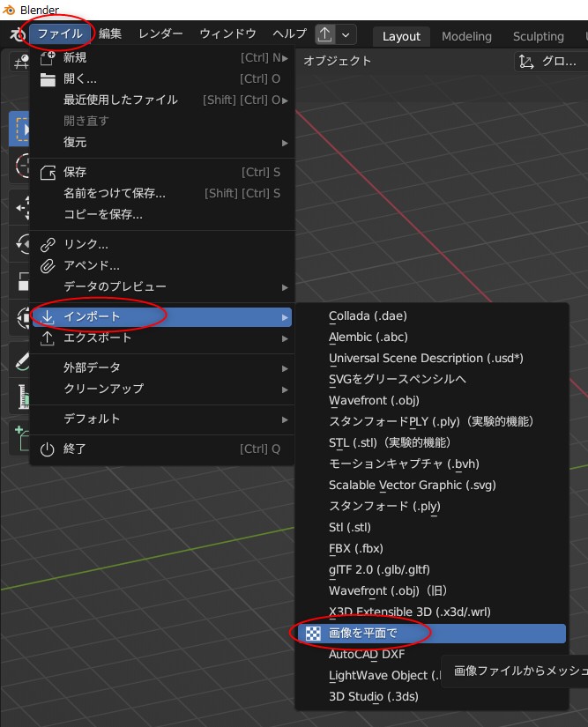Import 3D Studio (.3ds) file
Screen dimensions: 588x727
(x=432, y=697)
